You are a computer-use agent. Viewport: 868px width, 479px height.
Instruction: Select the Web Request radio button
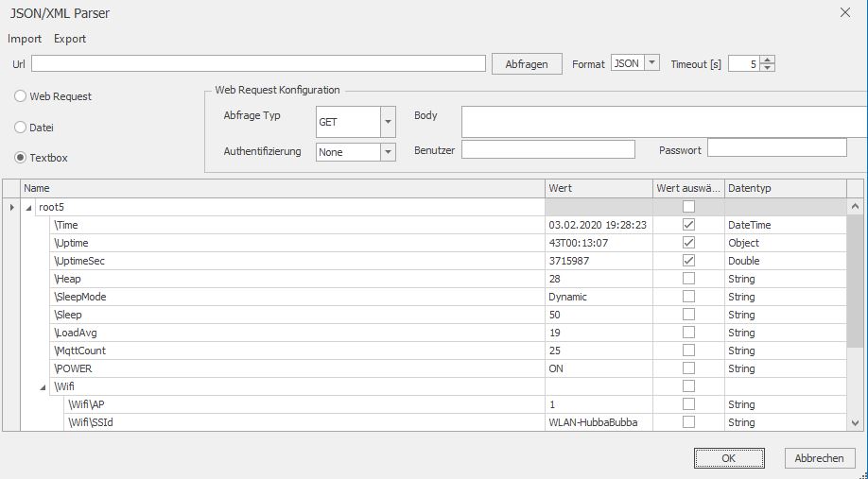tap(21, 96)
